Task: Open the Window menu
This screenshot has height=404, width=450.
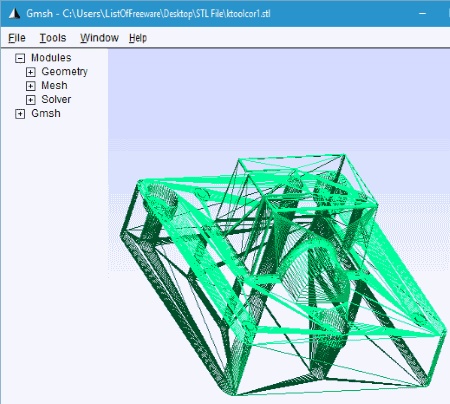Action: (x=99, y=38)
